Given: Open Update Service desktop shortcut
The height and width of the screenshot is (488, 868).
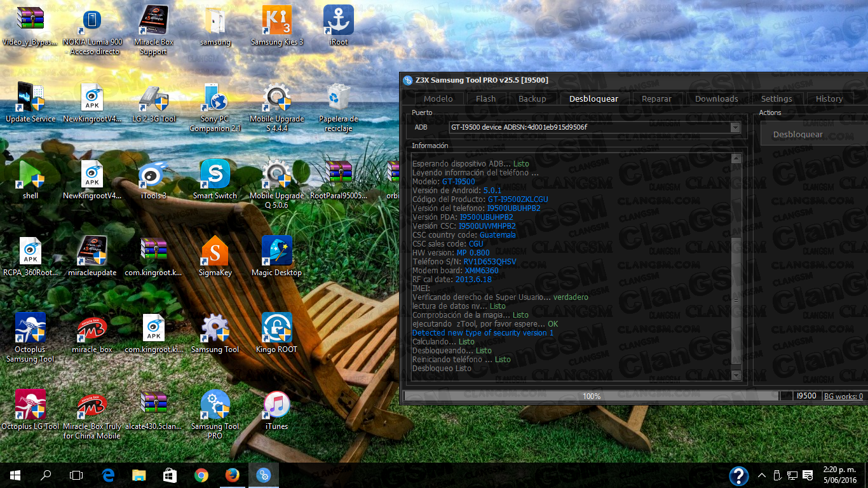Looking at the screenshot, I should [31, 97].
